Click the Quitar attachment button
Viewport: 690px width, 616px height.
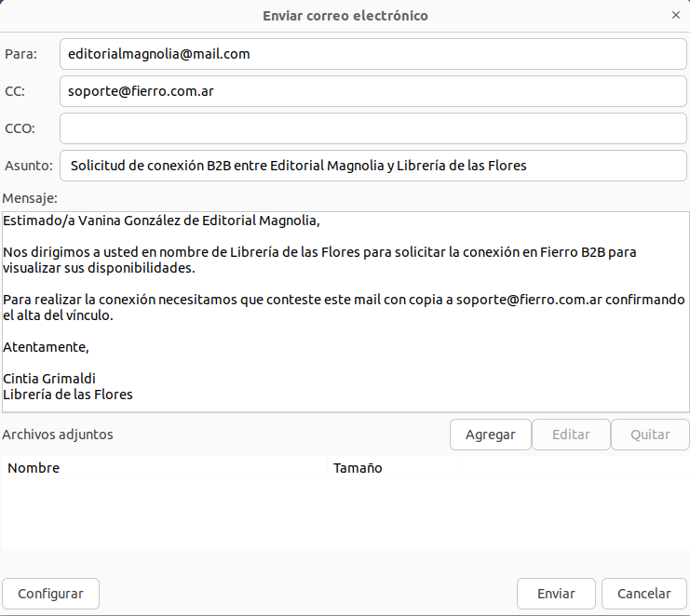click(650, 435)
